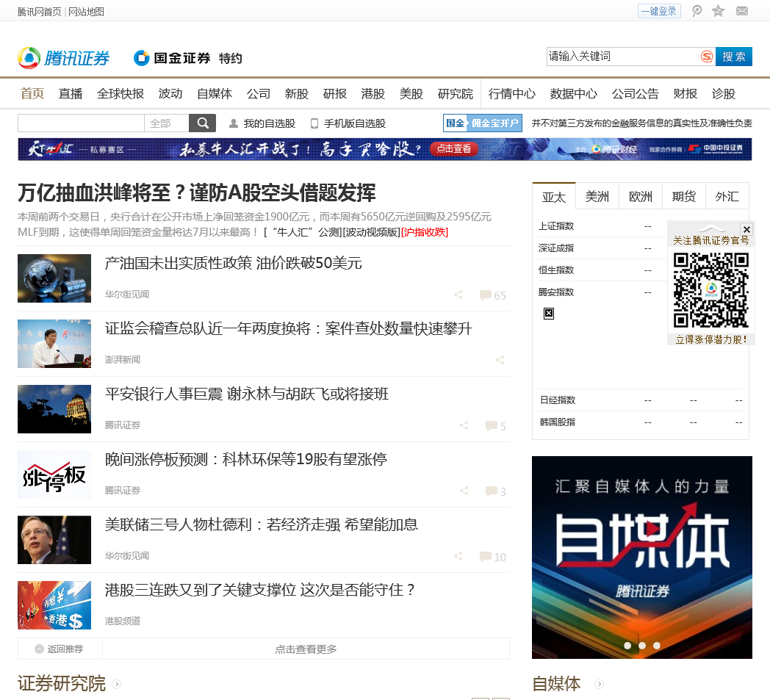
Task: Switch to the 外汇 market tab
Action: [727, 196]
